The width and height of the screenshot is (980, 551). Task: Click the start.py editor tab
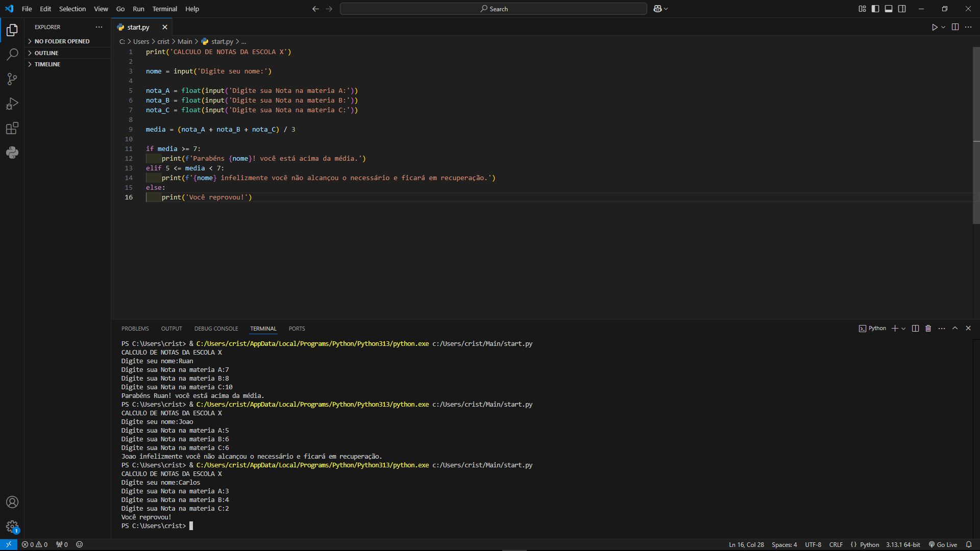(x=138, y=27)
